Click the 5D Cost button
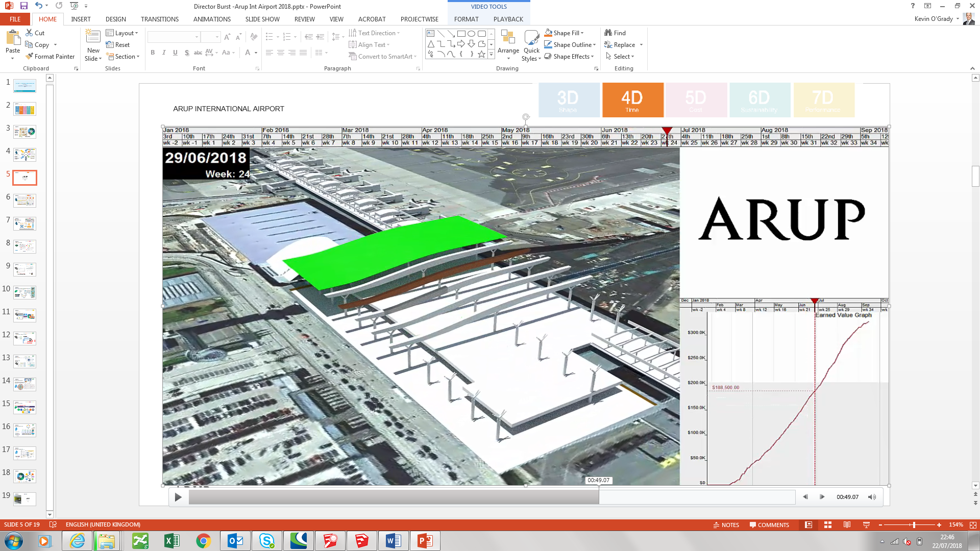The height and width of the screenshot is (551, 980). [696, 100]
